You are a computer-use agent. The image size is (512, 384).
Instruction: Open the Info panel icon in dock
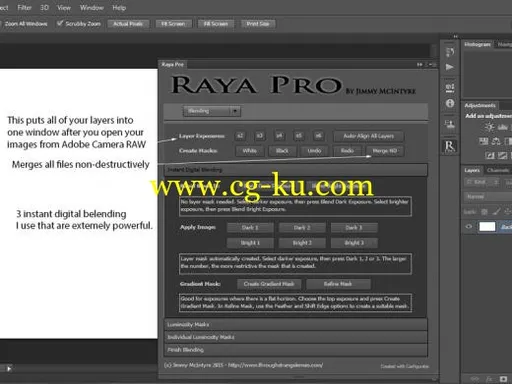coord(450,103)
